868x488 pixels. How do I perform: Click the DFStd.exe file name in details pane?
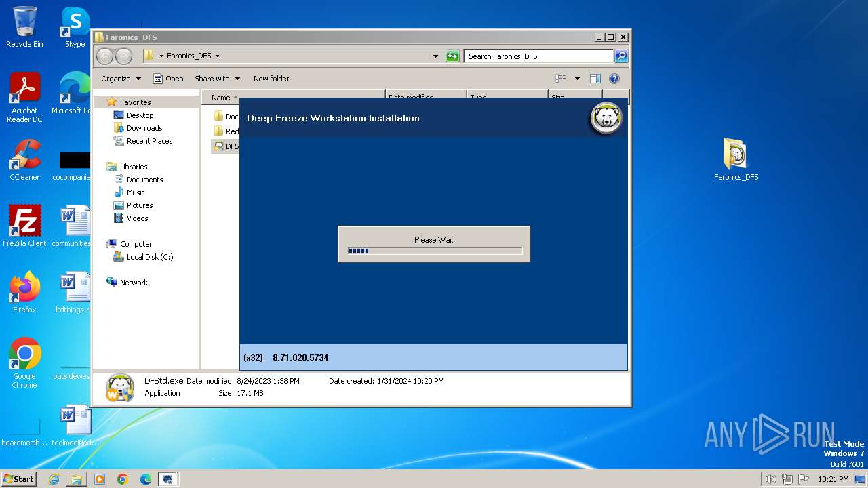click(x=163, y=381)
